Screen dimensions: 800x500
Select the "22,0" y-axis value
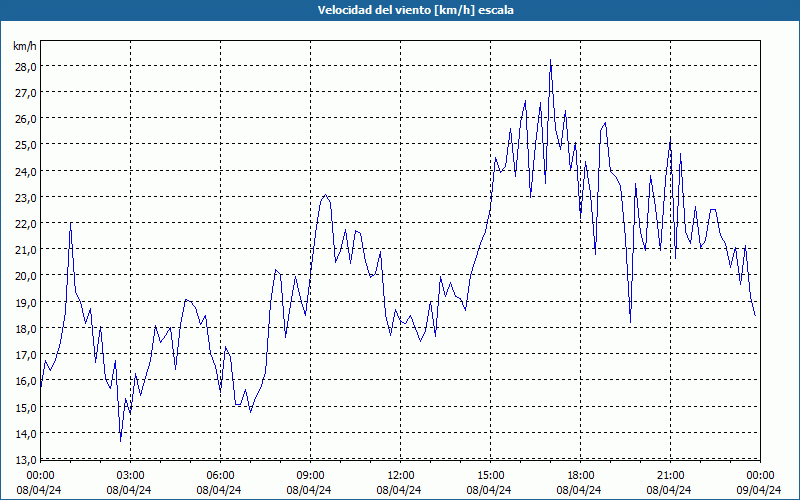26,223
